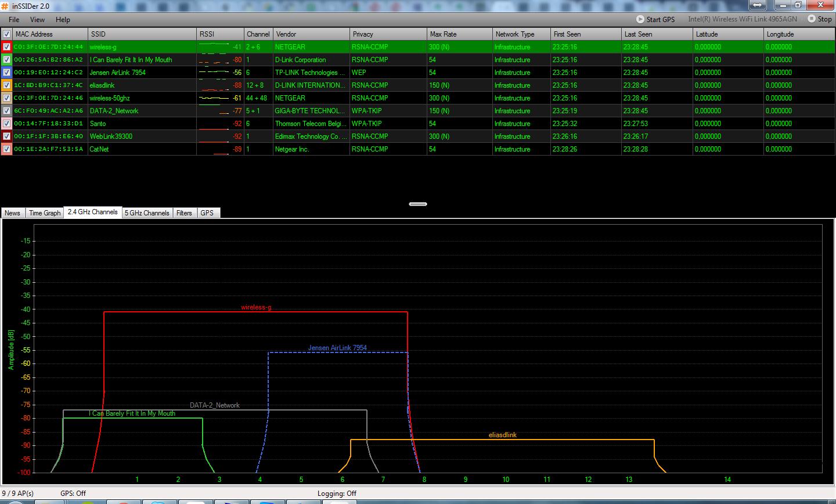Sort by Last Seen column header
Viewport: 836px width, 504px height.
[x=657, y=34]
